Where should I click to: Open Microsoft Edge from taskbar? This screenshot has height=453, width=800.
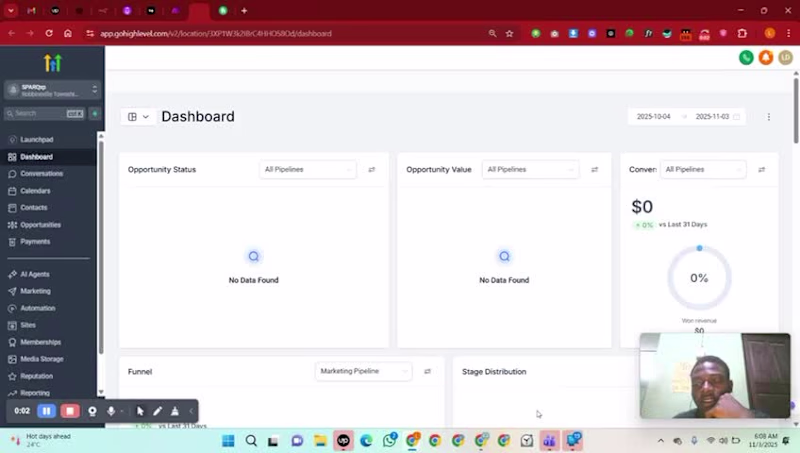(366, 441)
